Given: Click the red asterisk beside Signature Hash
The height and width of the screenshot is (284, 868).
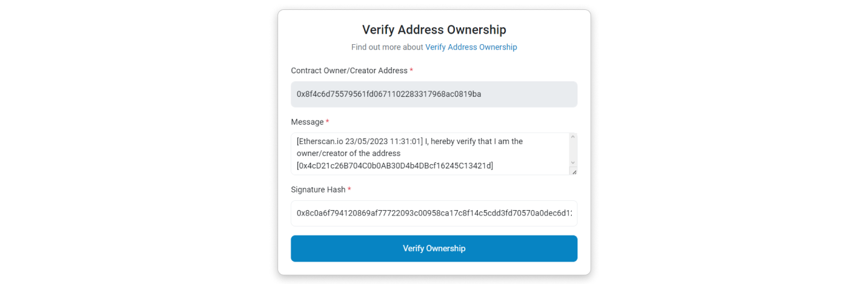Looking at the screenshot, I should pyautogui.click(x=350, y=190).
